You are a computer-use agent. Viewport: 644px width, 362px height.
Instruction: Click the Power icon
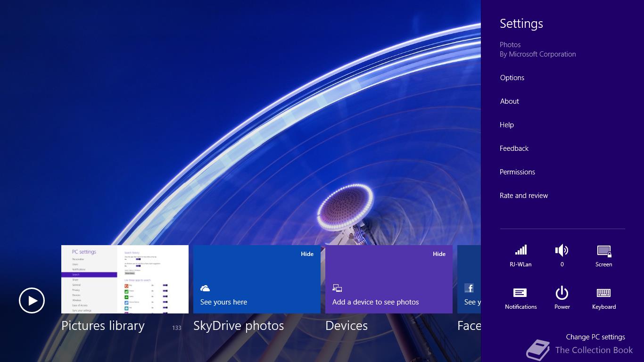tap(562, 293)
